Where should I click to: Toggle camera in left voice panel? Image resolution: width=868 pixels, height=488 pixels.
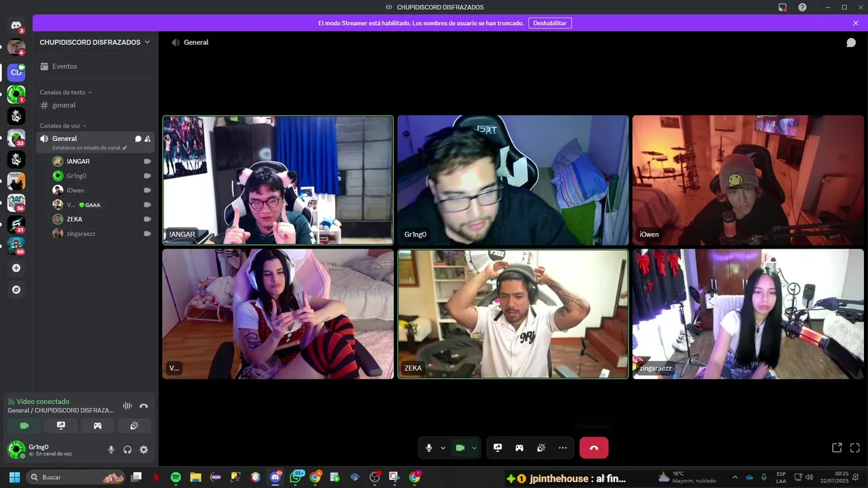(x=24, y=426)
